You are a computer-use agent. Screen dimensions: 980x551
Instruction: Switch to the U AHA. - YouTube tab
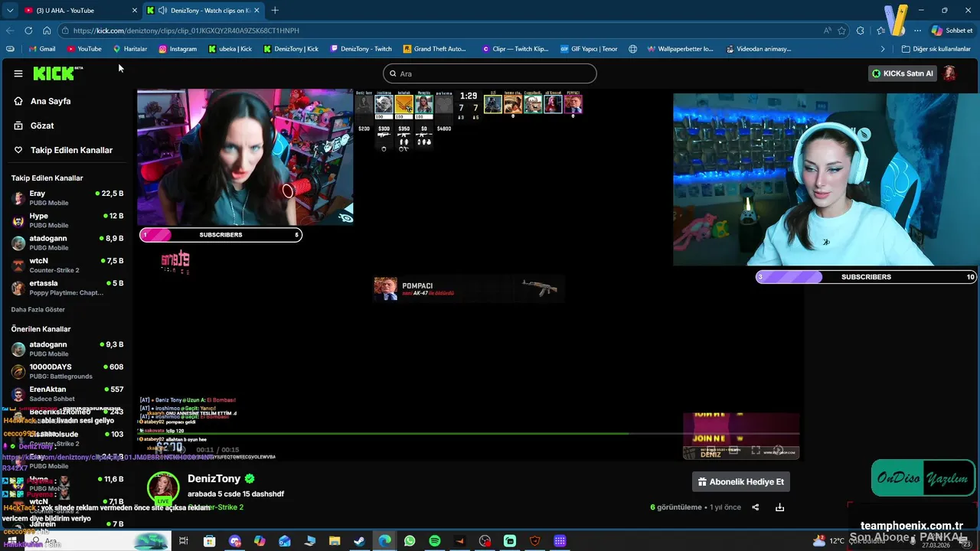[80, 10]
